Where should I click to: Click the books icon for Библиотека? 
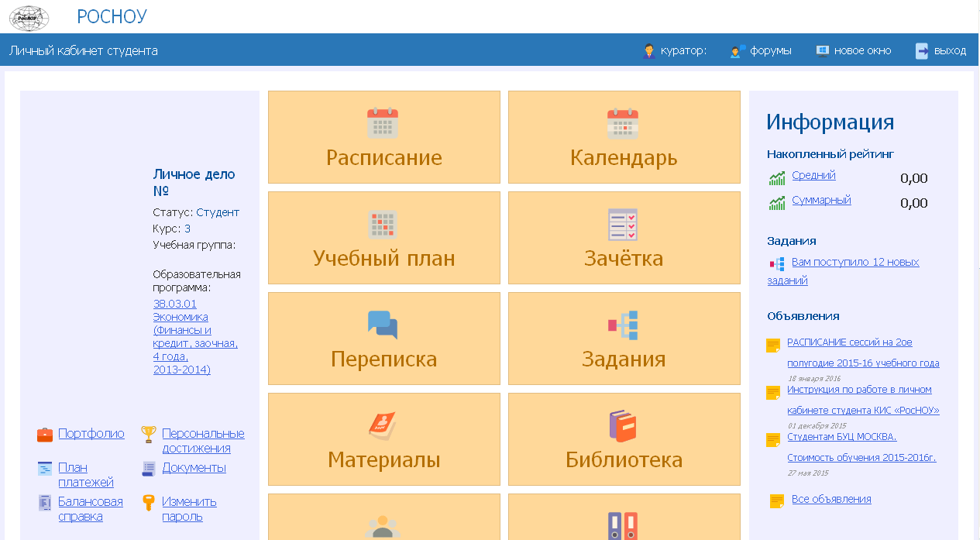[623, 426]
